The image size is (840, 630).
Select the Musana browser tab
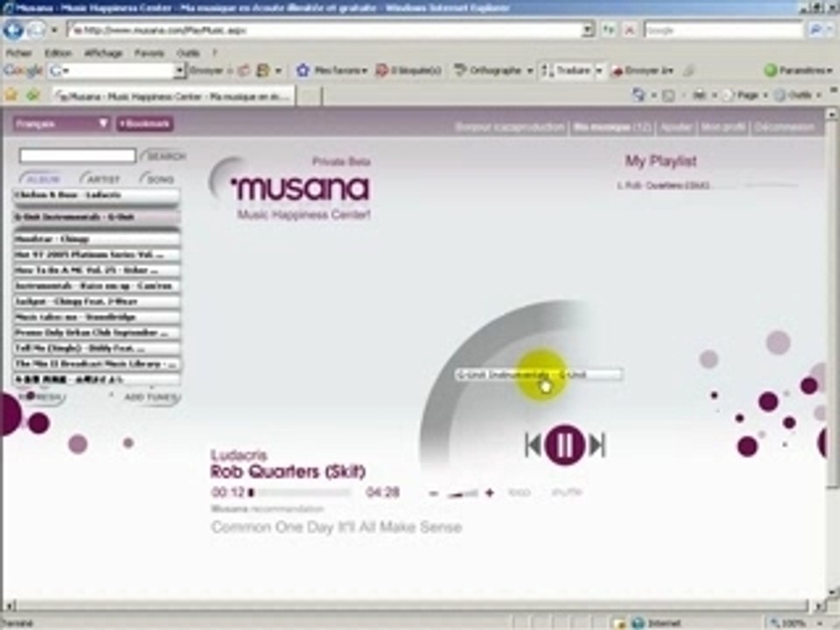click(x=173, y=96)
